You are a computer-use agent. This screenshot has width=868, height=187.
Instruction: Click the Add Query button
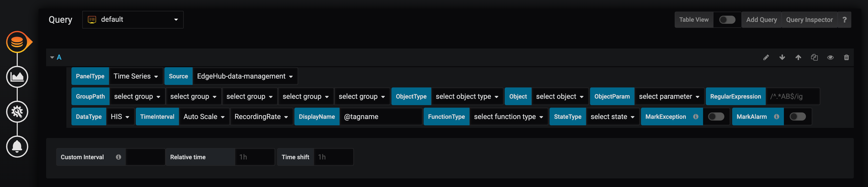coord(761,20)
